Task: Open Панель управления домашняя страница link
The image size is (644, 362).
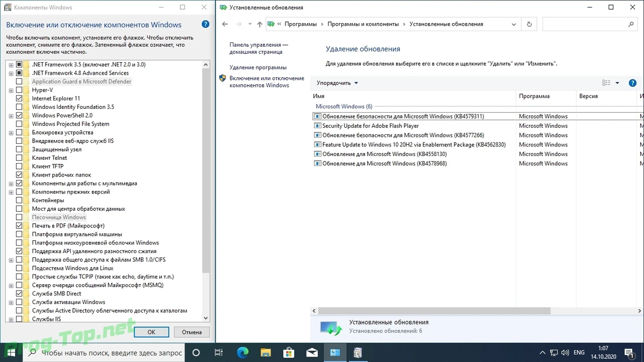Action: 259,48
